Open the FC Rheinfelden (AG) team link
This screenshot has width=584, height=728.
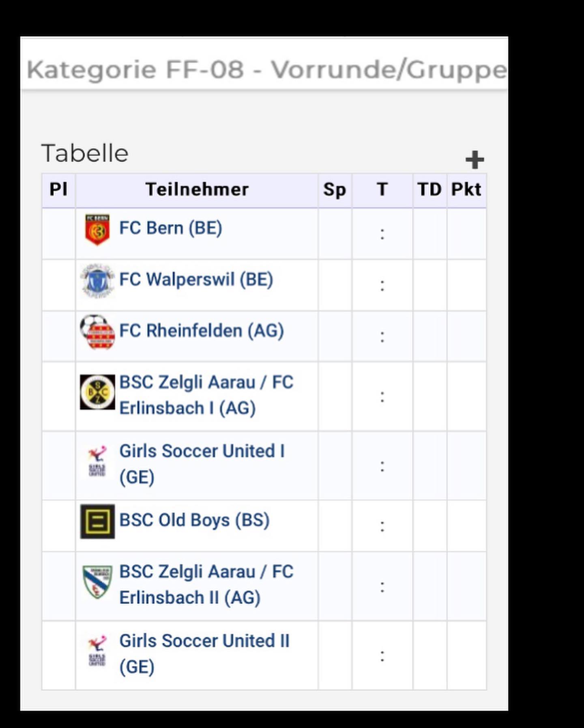pyautogui.click(x=202, y=331)
